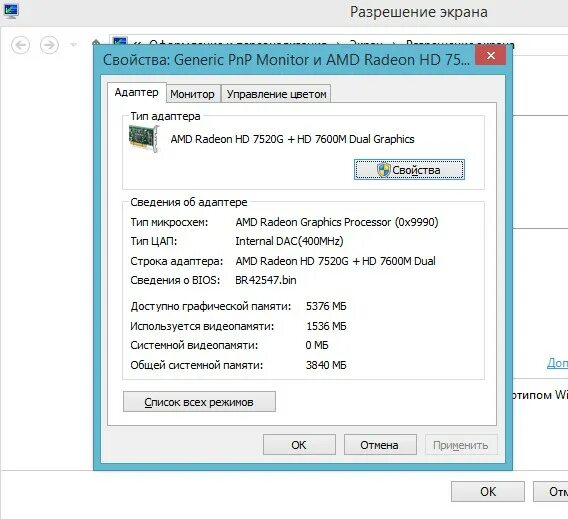
Task: Click the monitor icon in title bar
Action: [11, 10]
